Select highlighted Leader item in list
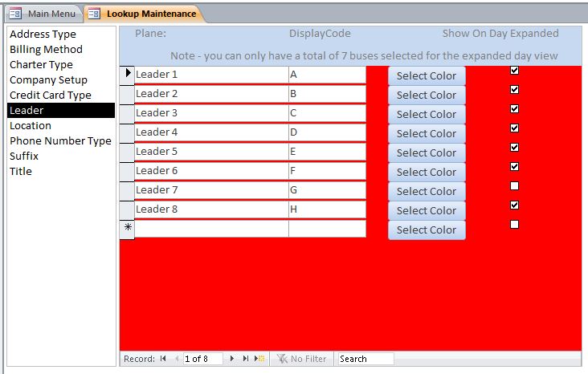The width and height of the screenshot is (588, 374). pos(61,111)
